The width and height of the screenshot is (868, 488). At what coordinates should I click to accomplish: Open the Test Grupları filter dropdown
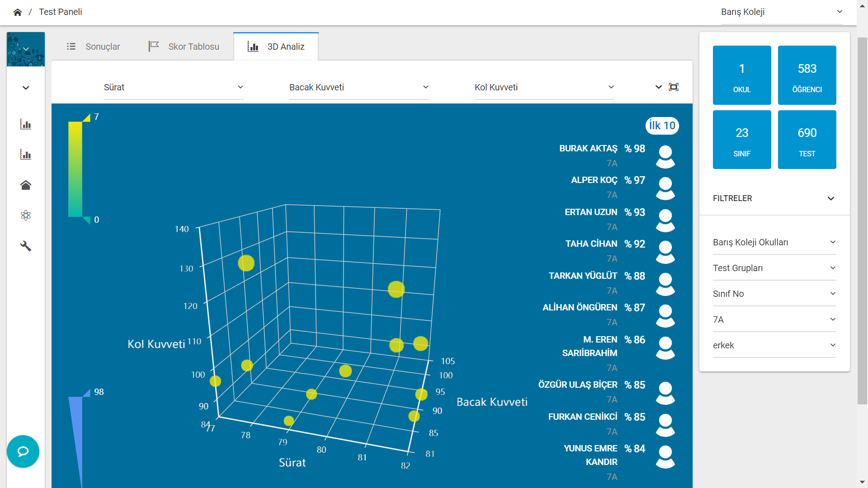pyautogui.click(x=774, y=268)
